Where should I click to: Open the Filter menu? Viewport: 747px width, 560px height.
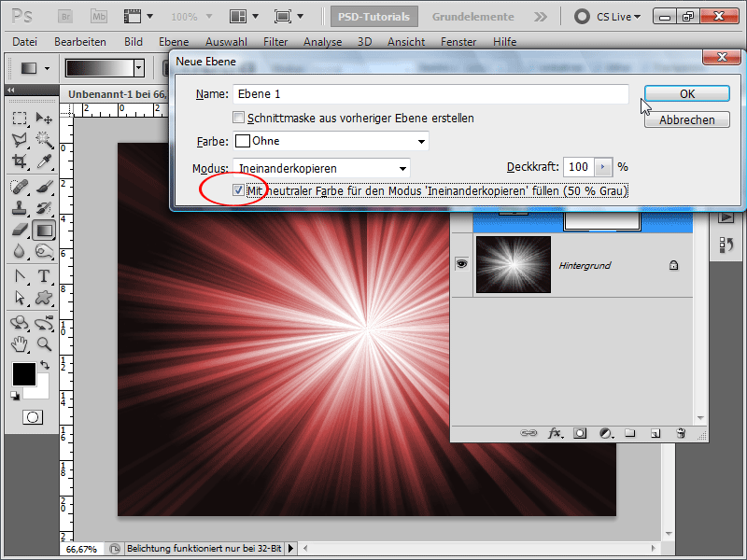pyautogui.click(x=275, y=42)
